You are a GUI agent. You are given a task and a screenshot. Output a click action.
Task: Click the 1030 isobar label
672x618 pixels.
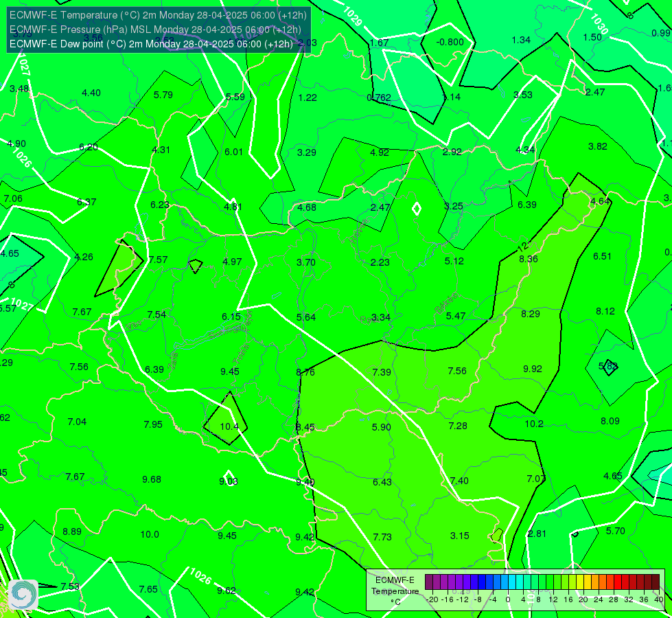click(599, 24)
